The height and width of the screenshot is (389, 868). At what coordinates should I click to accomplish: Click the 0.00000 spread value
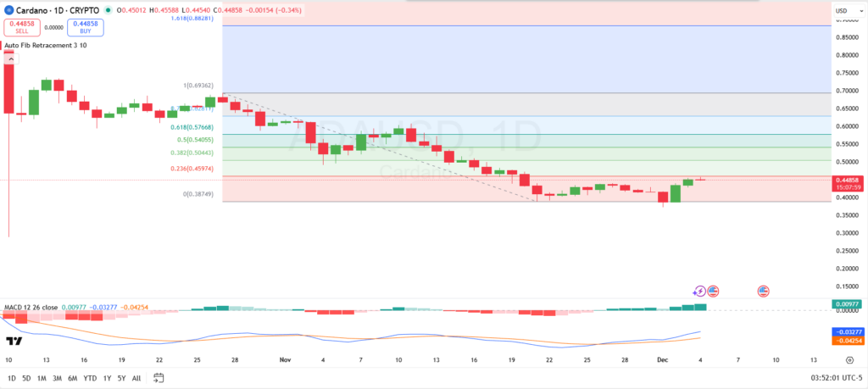point(53,27)
